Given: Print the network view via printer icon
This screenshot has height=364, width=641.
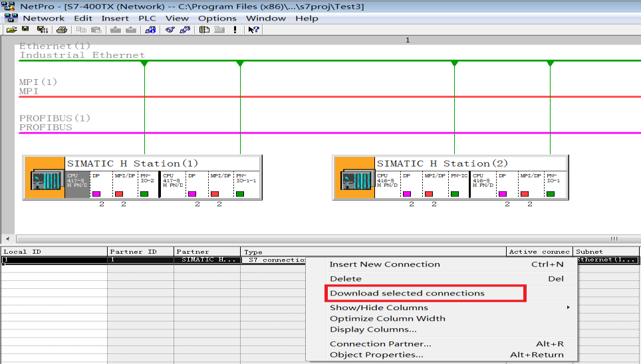Looking at the screenshot, I should (62, 29).
